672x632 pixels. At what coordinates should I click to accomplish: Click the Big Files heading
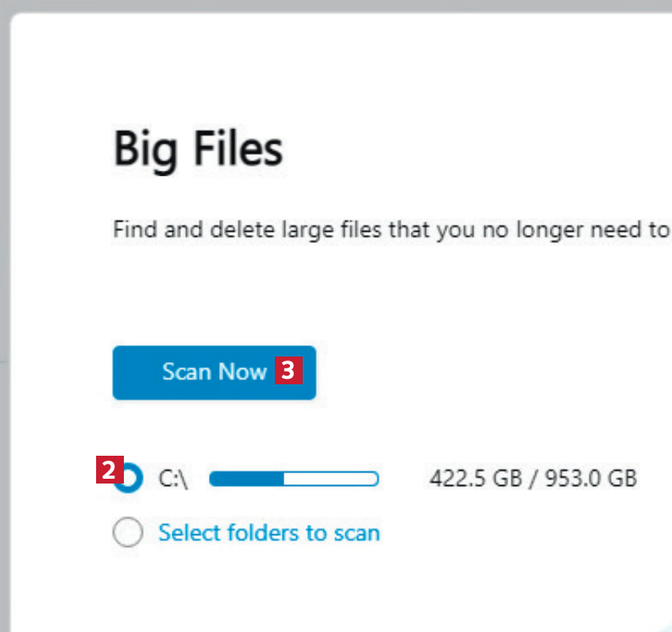198,149
